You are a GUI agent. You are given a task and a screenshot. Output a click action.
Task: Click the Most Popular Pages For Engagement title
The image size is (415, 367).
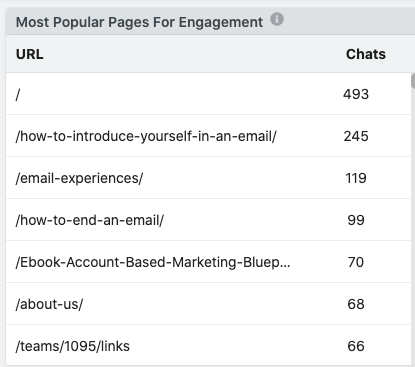[x=139, y=23]
